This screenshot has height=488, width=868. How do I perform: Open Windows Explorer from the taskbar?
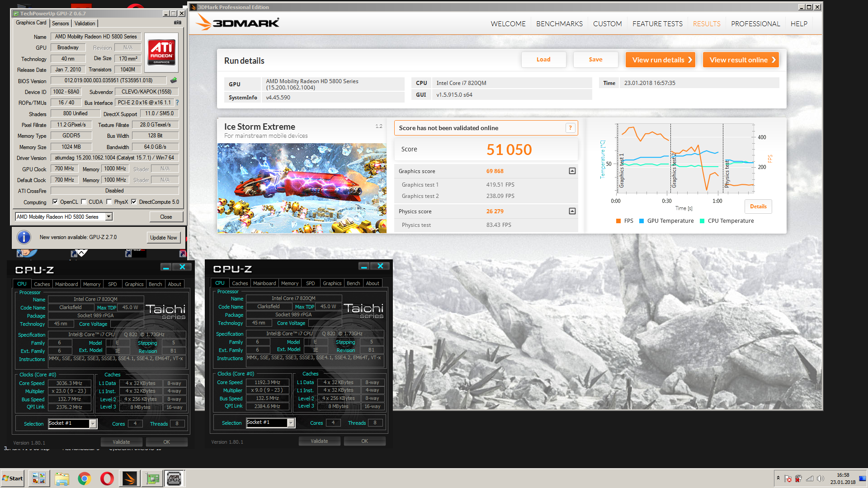pos(62,479)
